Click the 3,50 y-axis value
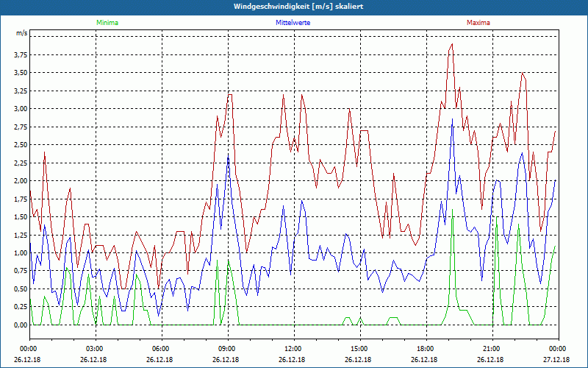The height and width of the screenshot is (368, 588). (x=21, y=73)
